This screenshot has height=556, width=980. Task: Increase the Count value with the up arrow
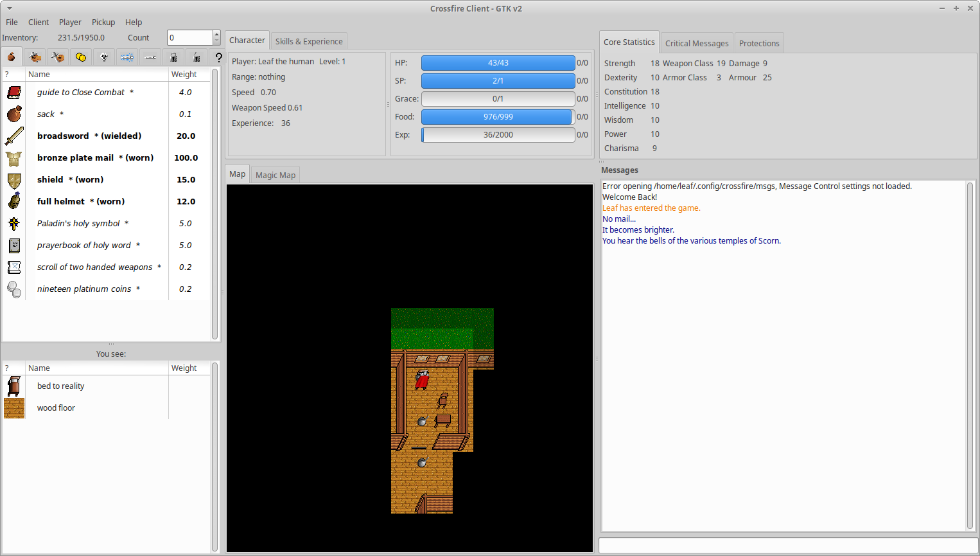(x=216, y=34)
